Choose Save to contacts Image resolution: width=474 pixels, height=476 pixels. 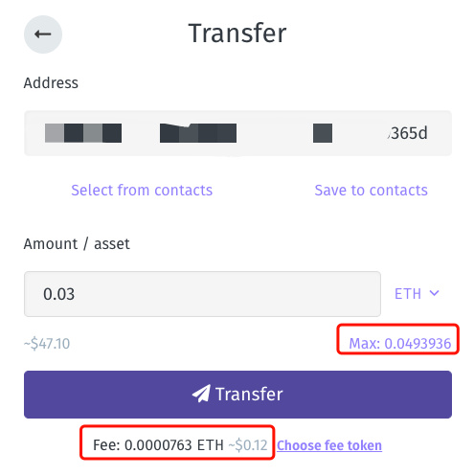point(371,190)
